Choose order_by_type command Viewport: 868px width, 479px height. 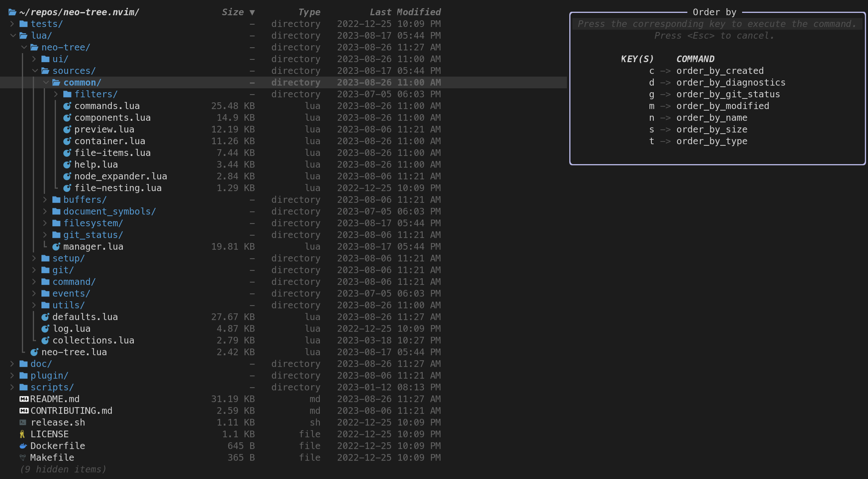tap(712, 141)
